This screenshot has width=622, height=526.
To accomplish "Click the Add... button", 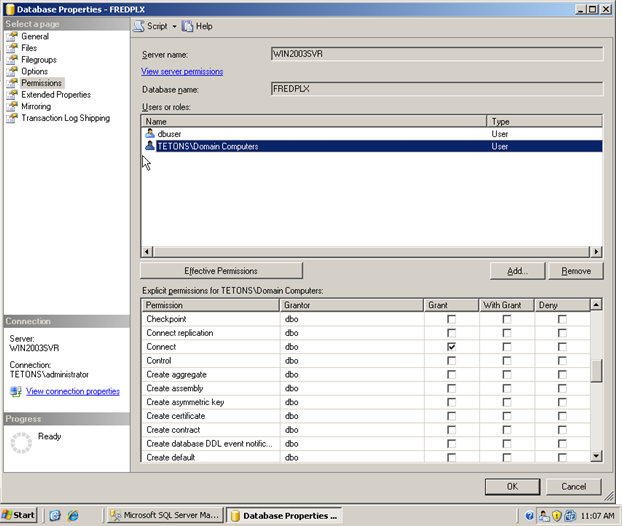I will 518,271.
